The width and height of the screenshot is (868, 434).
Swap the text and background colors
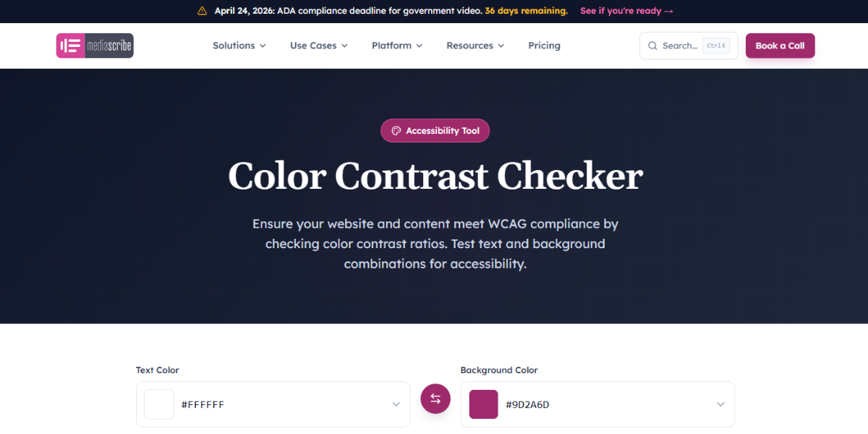(435, 399)
